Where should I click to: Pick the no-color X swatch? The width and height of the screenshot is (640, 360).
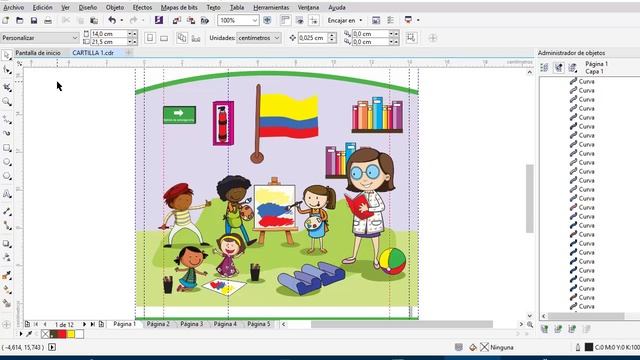[x=45, y=334]
